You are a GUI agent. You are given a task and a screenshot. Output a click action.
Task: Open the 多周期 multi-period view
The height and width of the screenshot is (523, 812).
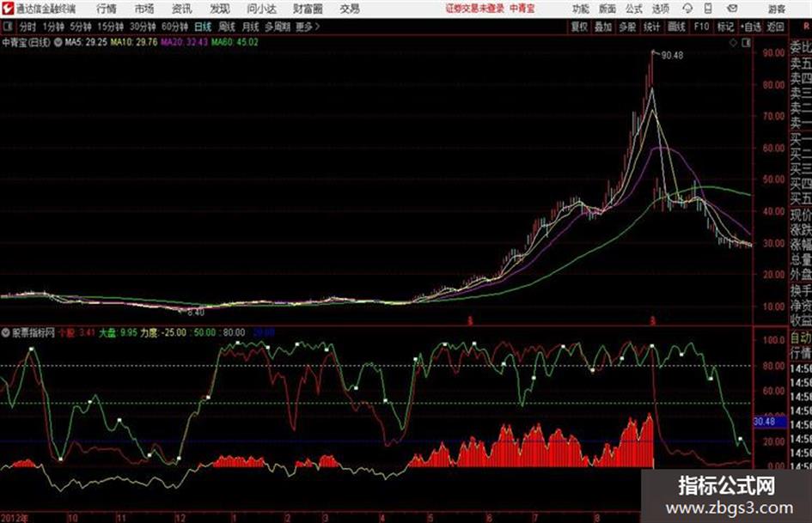tap(278, 27)
